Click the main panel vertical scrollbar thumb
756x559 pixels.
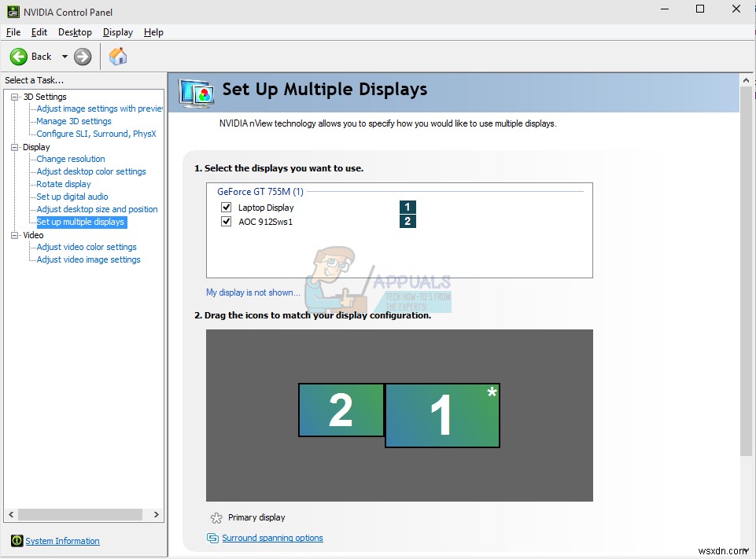(746, 271)
